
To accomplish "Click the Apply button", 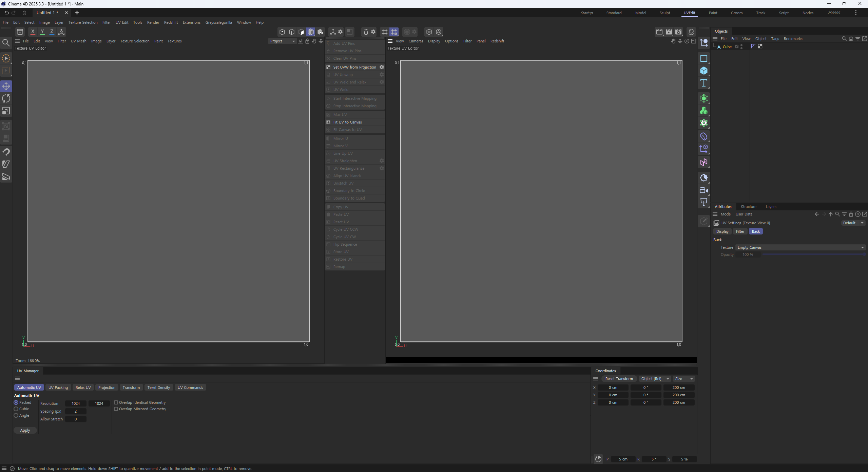I will [25, 430].
